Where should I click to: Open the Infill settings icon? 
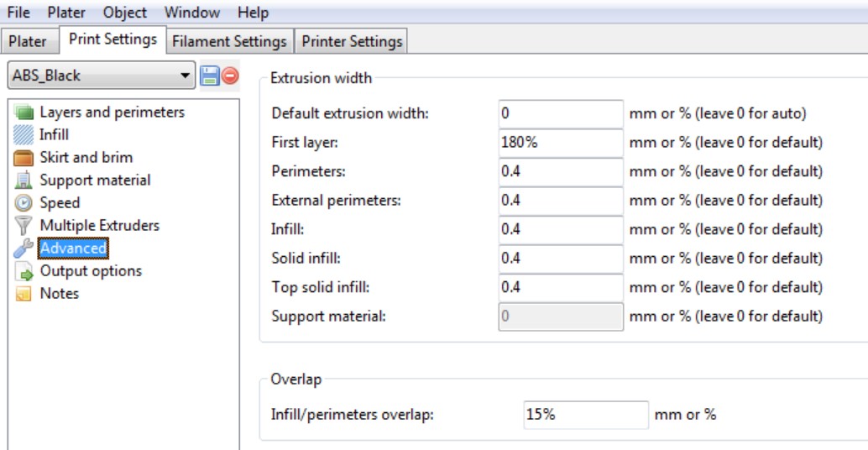pyautogui.click(x=24, y=135)
